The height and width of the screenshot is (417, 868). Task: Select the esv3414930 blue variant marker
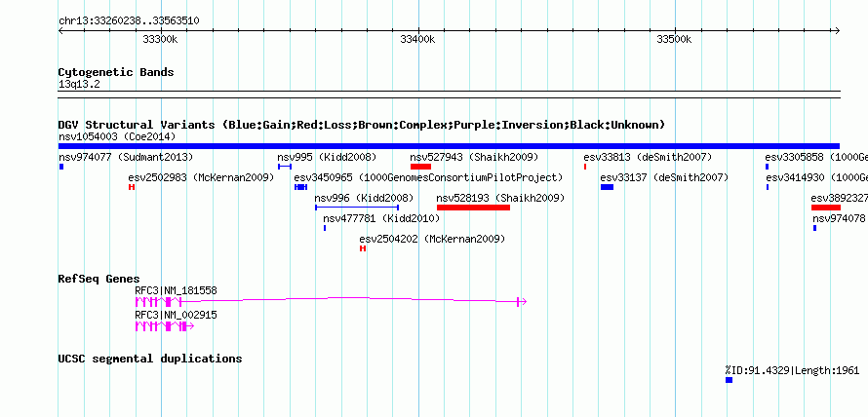(768, 187)
